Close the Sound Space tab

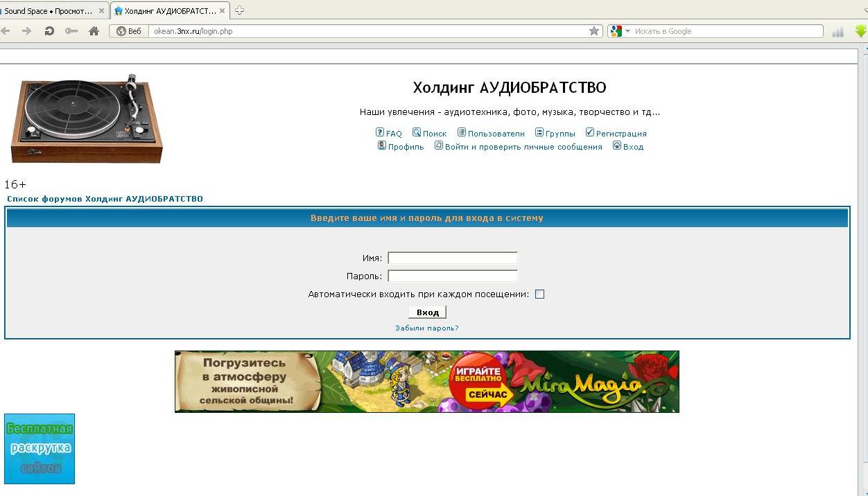pyautogui.click(x=101, y=11)
